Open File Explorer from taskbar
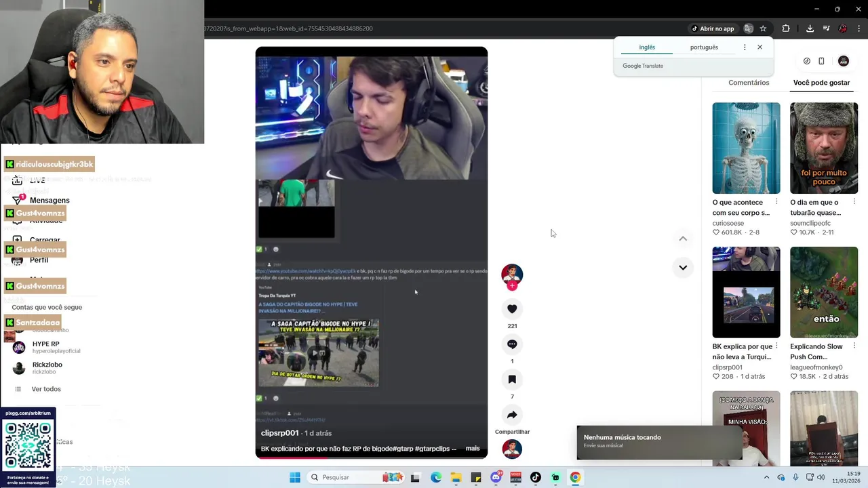Viewport: 868px width, 488px height. click(x=456, y=477)
